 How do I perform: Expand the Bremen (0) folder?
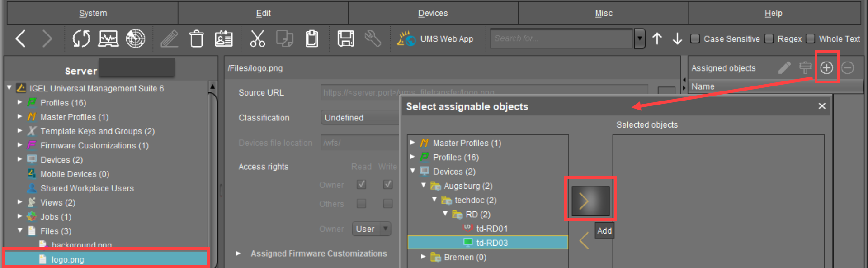point(424,257)
